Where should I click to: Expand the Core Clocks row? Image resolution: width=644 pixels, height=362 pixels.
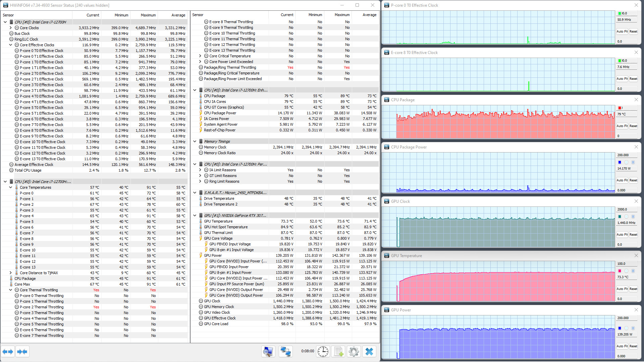pyautogui.click(x=11, y=28)
